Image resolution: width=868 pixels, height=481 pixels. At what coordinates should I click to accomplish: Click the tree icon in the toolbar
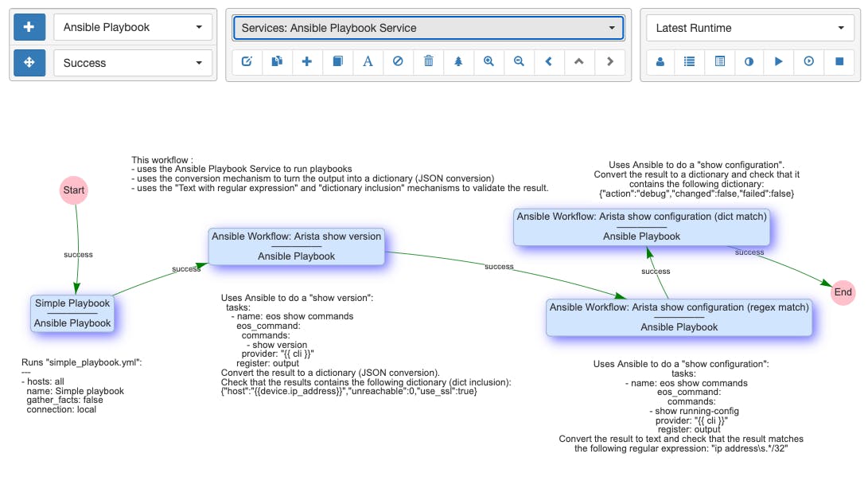click(x=458, y=61)
